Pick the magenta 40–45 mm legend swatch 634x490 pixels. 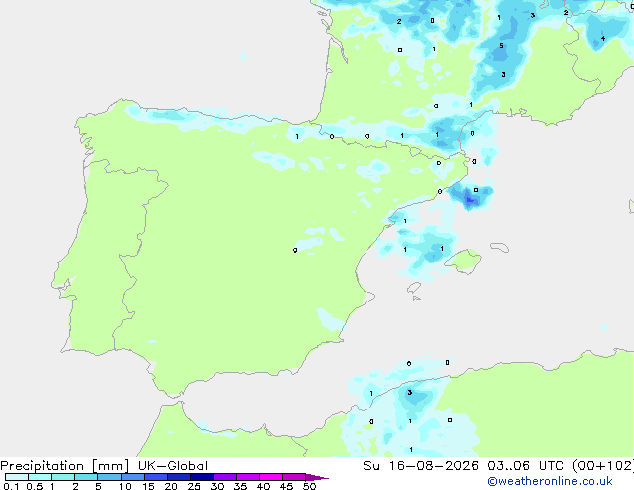[271, 477]
